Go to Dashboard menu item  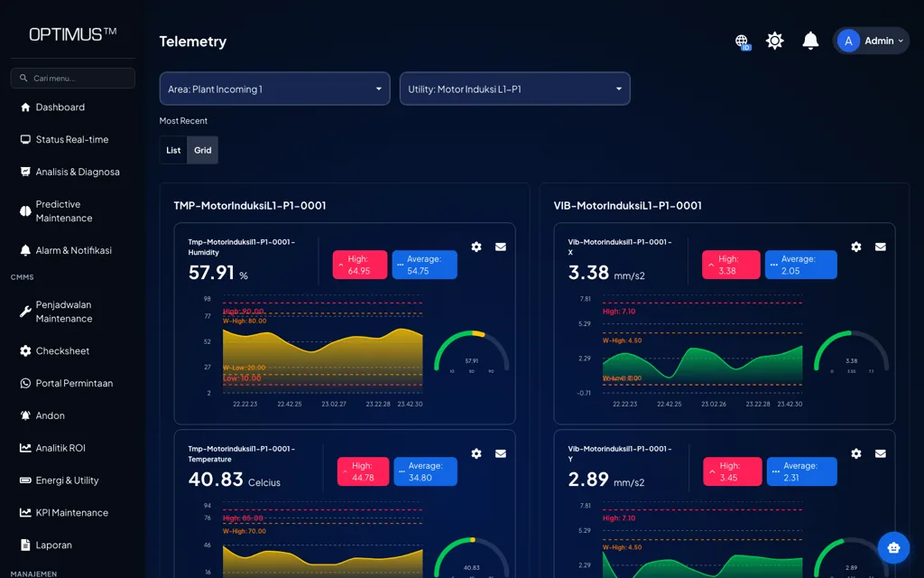pos(60,107)
